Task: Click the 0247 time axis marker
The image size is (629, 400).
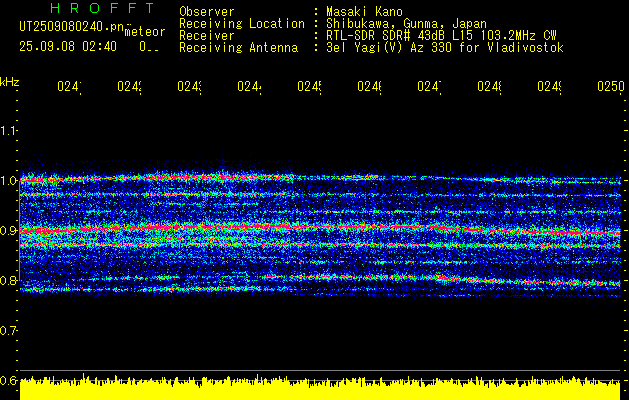Action: [x=429, y=87]
